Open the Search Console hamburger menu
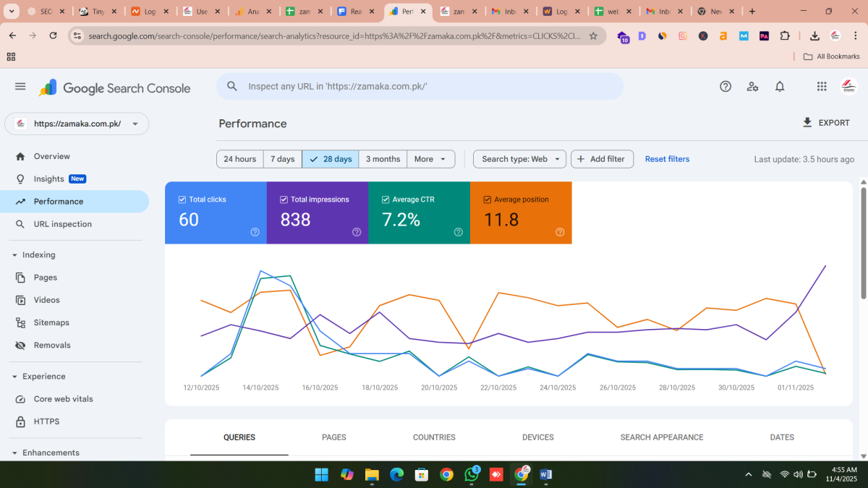Viewport: 868px width, 488px height. click(20, 87)
